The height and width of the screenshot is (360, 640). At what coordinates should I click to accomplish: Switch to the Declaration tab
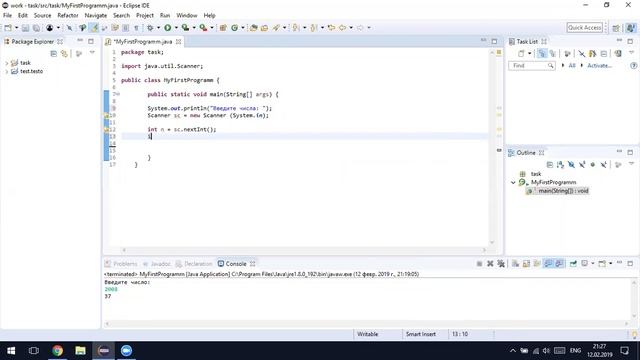194,264
